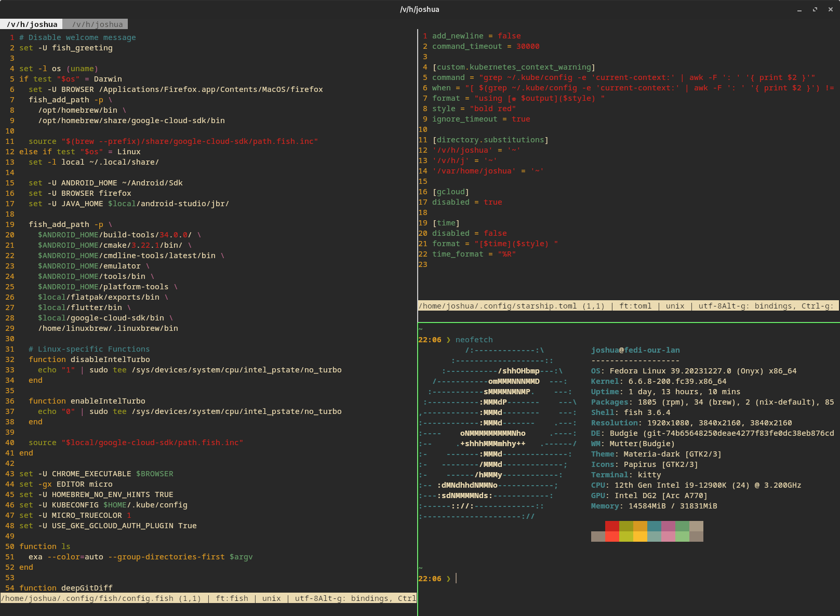Click '$ANDROID_HOME/platform-tools' line
840x616 pixels.
pos(108,287)
